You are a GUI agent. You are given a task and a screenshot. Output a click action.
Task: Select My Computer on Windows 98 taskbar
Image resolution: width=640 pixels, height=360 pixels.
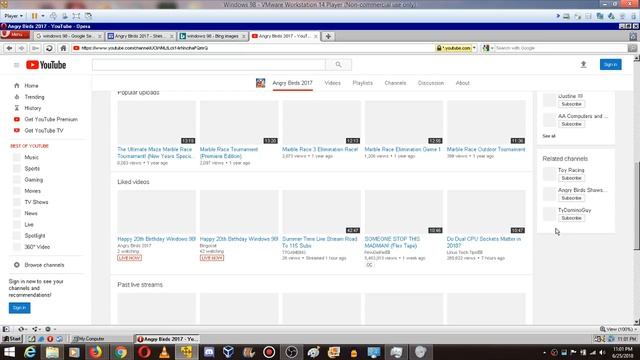coord(101,339)
